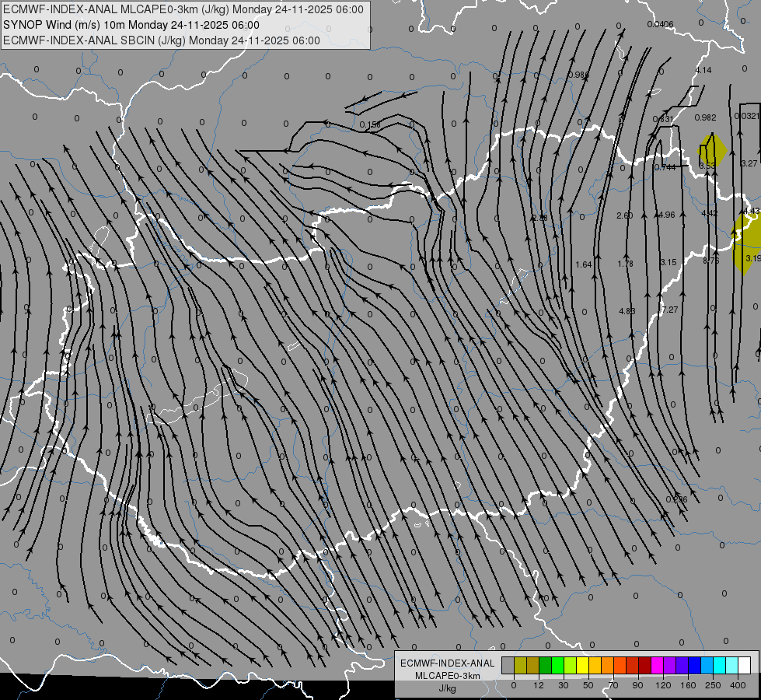Click the legend tick label 30
This screenshot has width=761, height=700.
click(563, 685)
